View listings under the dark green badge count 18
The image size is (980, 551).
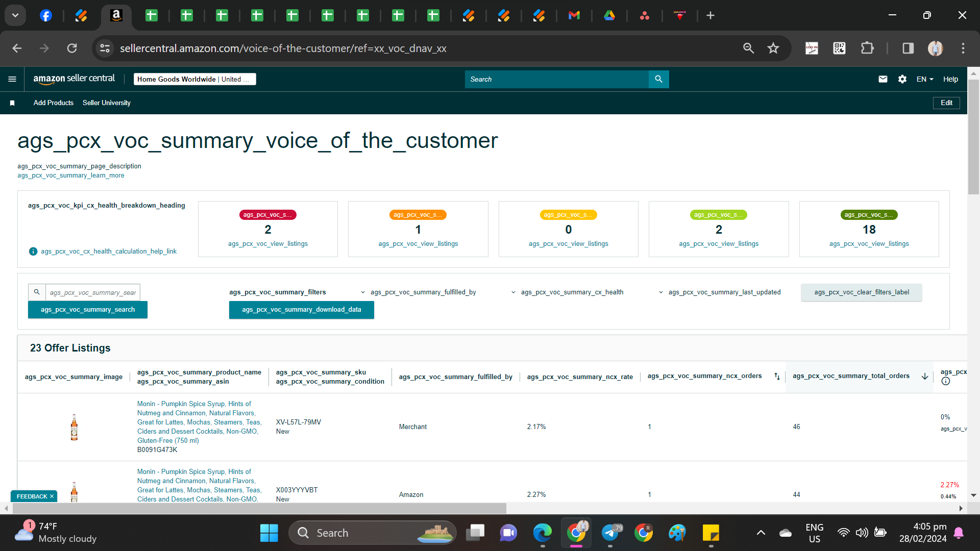(x=869, y=244)
